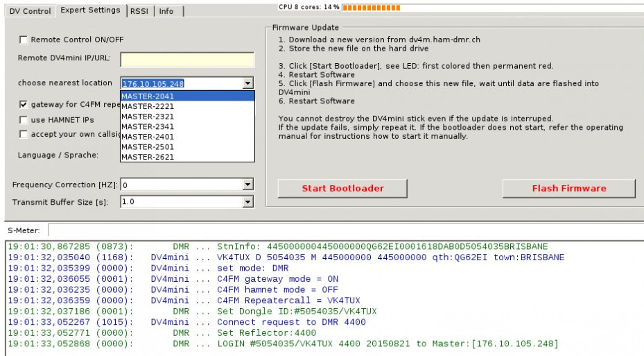Click the CPU usage progress bar

[x=493, y=8]
